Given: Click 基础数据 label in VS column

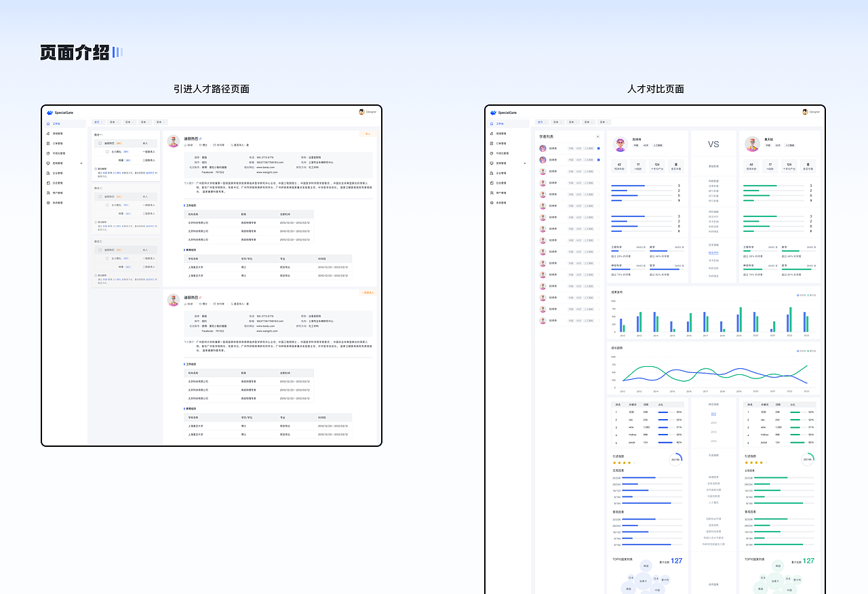Looking at the screenshot, I should coord(713,166).
